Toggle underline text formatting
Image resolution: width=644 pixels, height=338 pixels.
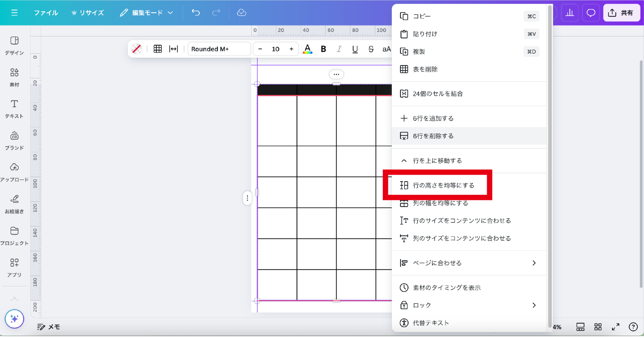click(355, 49)
